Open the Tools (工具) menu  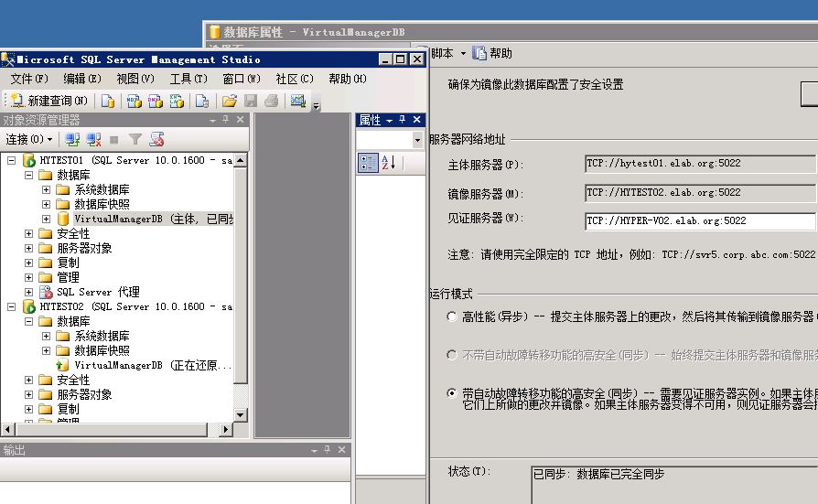click(x=188, y=79)
